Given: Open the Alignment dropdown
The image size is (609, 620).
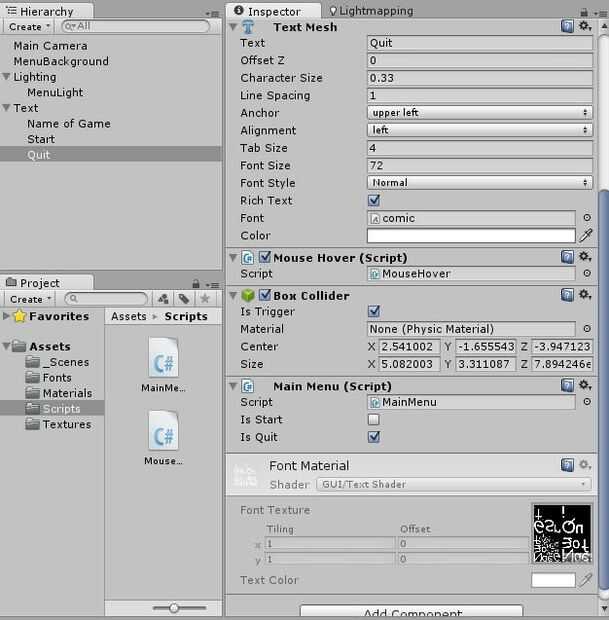Looking at the screenshot, I should (480, 130).
